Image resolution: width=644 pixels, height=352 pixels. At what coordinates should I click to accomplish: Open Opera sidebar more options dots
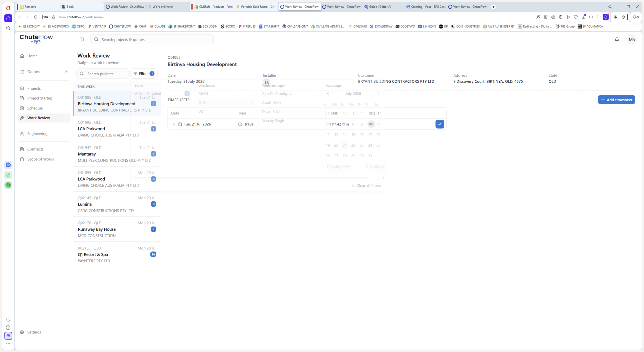pos(8,344)
